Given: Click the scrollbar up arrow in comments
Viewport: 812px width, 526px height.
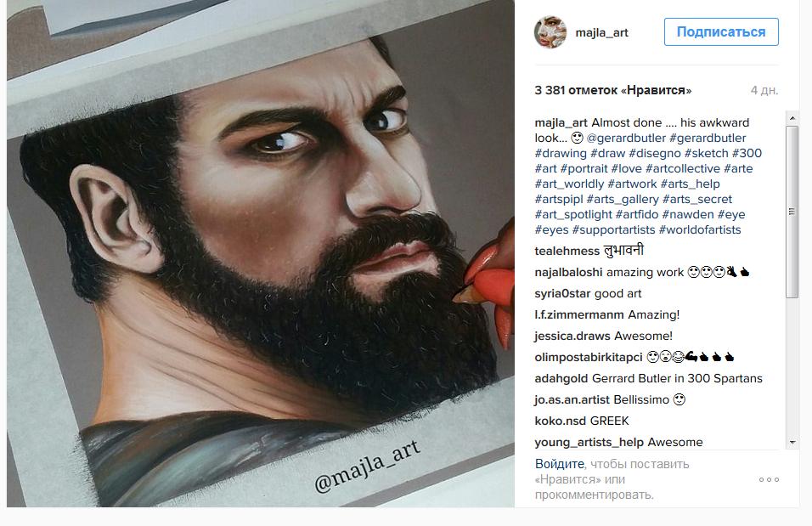Looking at the screenshot, I should click(x=792, y=118).
